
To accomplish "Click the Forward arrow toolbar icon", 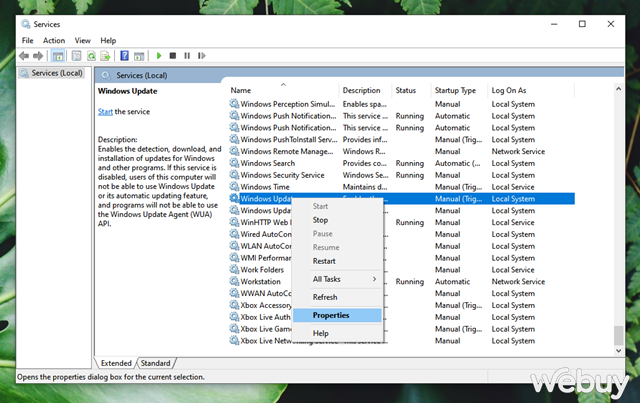I will coord(38,56).
